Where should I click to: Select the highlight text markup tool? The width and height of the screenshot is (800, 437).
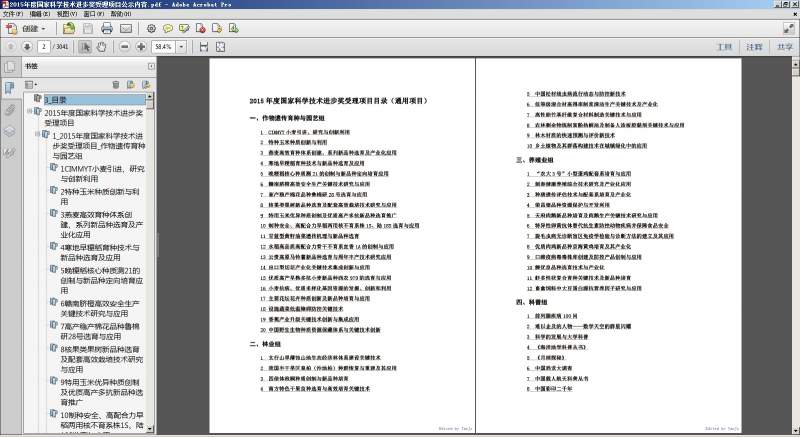click(x=184, y=29)
